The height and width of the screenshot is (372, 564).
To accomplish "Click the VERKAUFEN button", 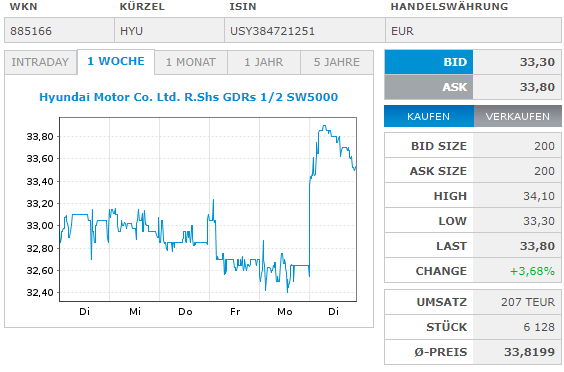I will click(518, 116).
